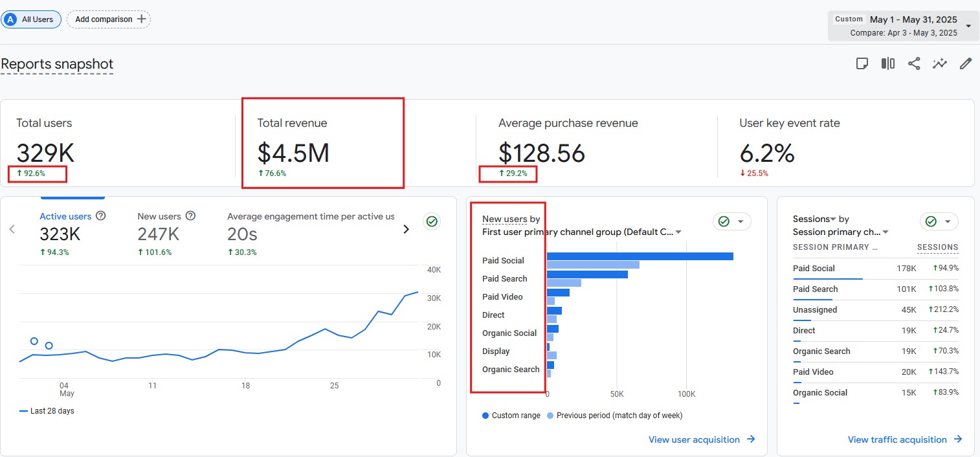
Task: Click the Paid Video label in bar chart
Action: click(x=502, y=297)
